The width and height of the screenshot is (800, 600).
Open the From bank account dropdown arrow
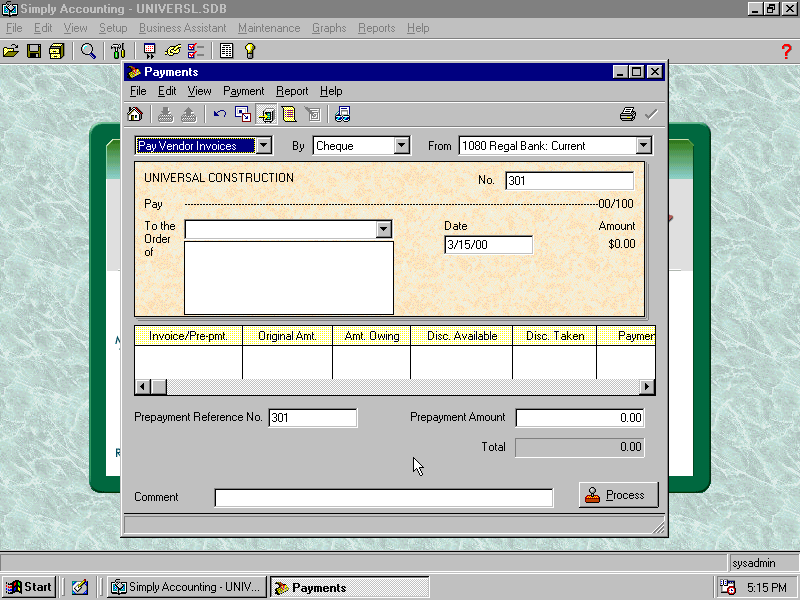pos(643,145)
